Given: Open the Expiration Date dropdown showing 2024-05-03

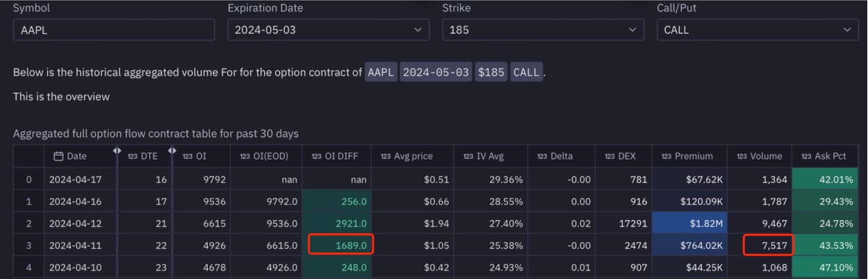Looking at the screenshot, I should pyautogui.click(x=328, y=30).
